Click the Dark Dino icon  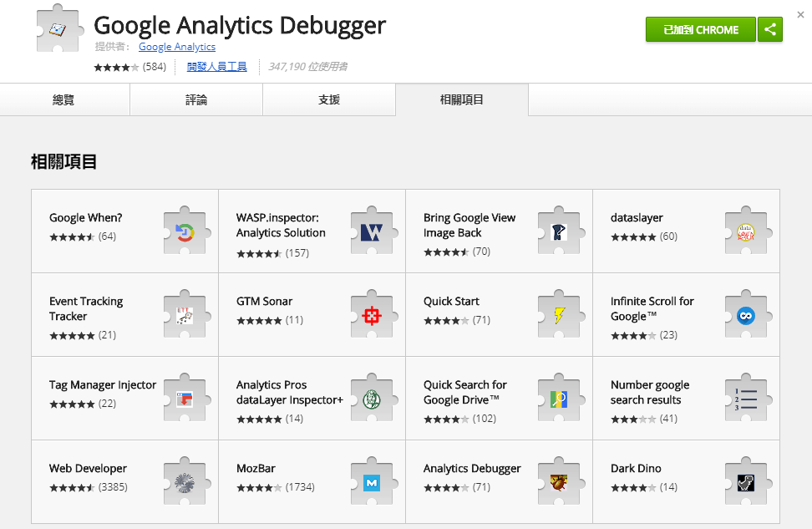point(748,482)
